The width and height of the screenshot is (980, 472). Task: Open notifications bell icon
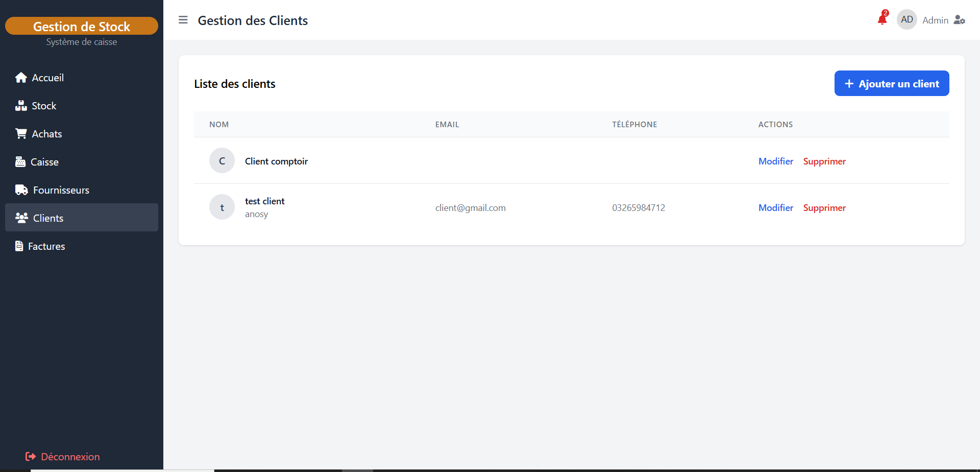pyautogui.click(x=882, y=20)
